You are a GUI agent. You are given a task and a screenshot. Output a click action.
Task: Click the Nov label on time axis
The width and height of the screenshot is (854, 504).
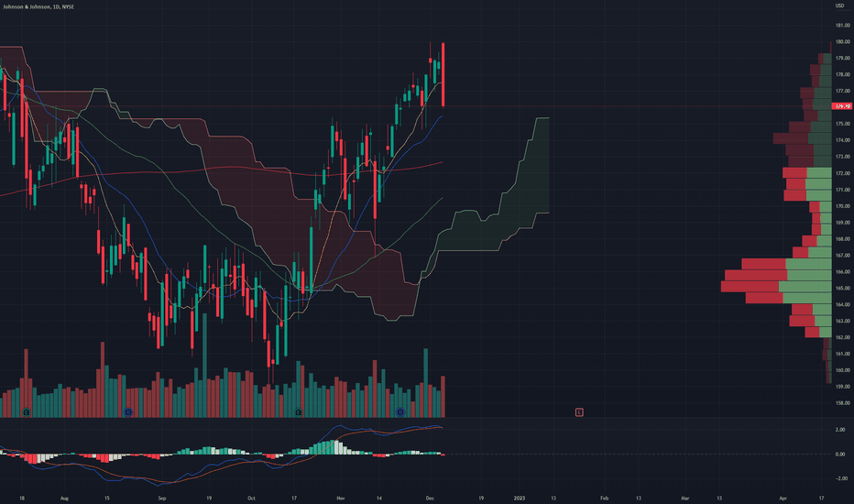[x=340, y=498]
